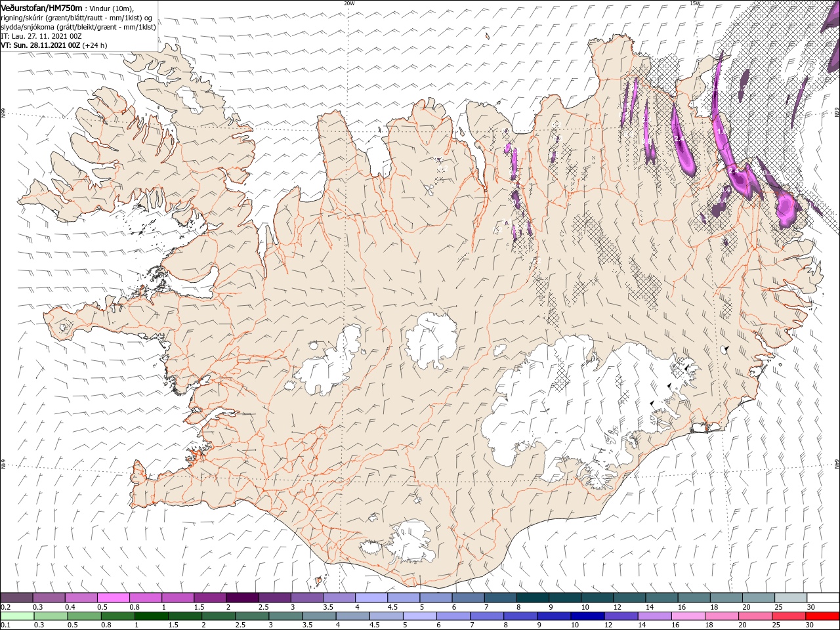Pick the 8 royal blue swatch in lower scale
The width and height of the screenshot is (840, 630).
tap(520, 616)
